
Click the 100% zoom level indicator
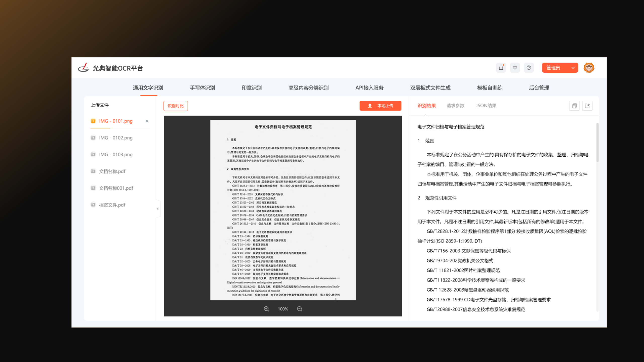point(283,309)
